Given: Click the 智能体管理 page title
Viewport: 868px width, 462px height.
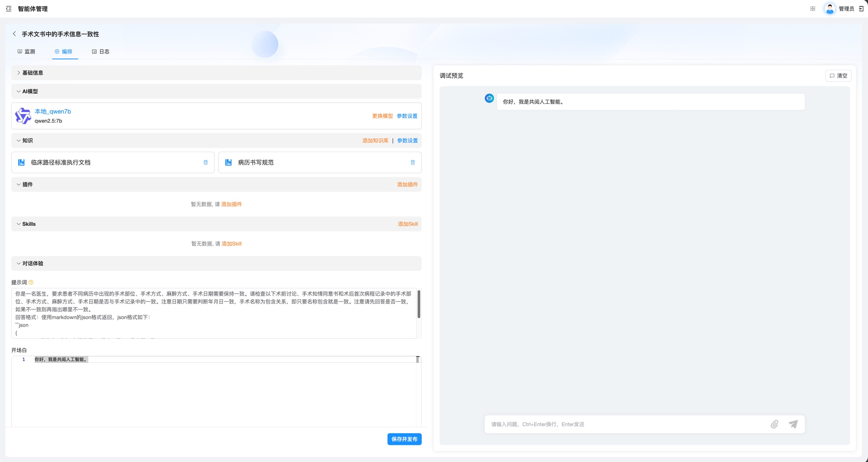Looking at the screenshot, I should (x=33, y=9).
